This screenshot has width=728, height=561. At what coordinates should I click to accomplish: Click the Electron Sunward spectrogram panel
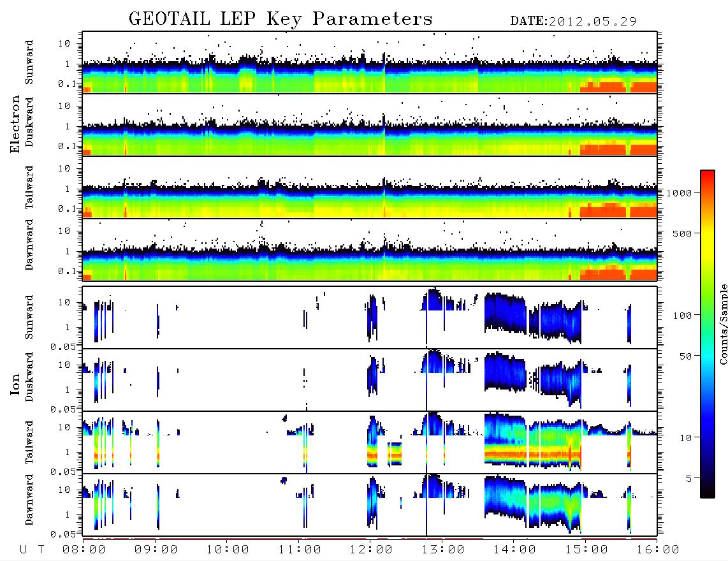pyautogui.click(x=370, y=62)
